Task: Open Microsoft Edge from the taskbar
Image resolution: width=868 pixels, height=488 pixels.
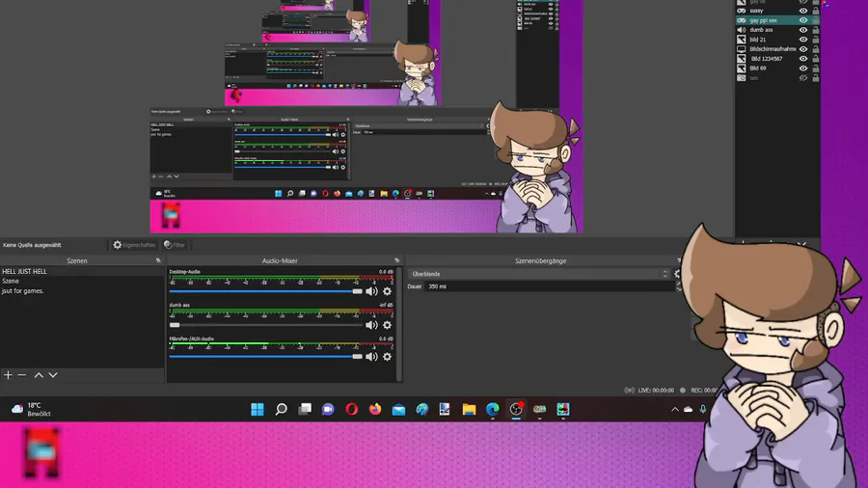Action: pos(493,409)
